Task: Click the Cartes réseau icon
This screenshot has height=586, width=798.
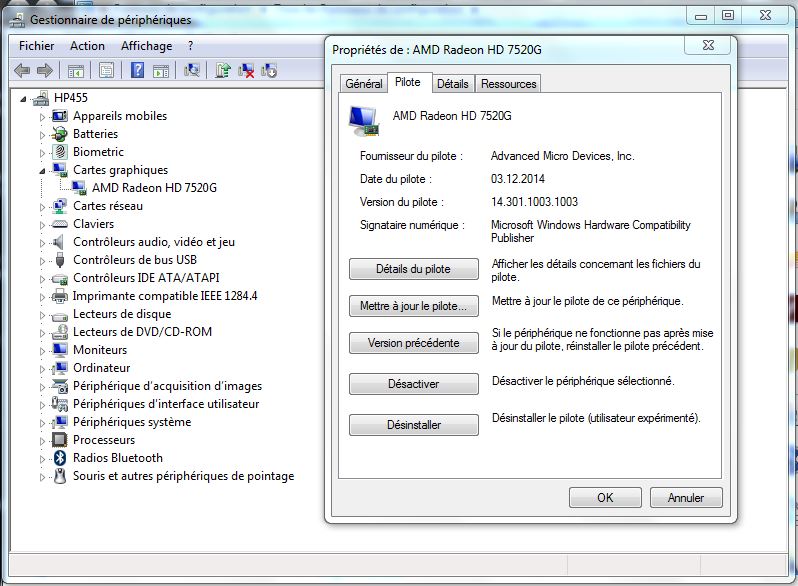Action: [x=60, y=206]
